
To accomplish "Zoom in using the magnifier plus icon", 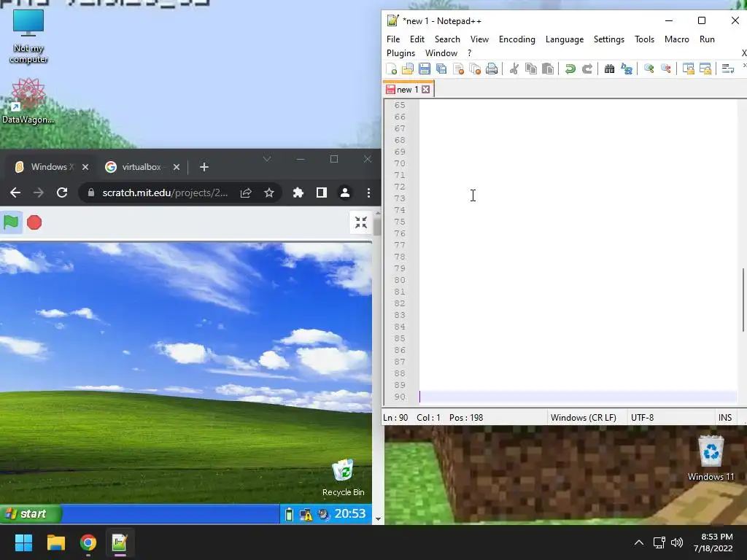I will coord(649,69).
